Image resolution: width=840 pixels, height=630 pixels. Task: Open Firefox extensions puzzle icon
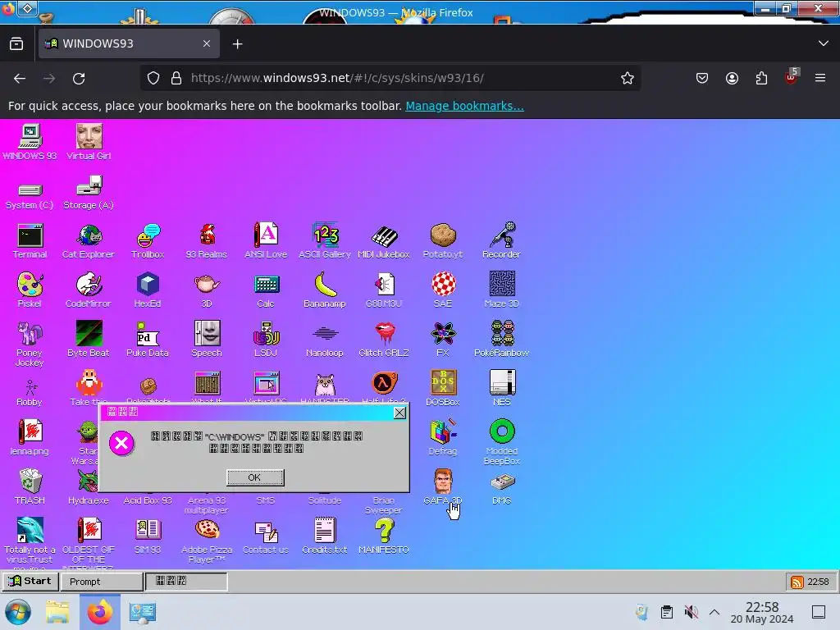[x=761, y=78]
